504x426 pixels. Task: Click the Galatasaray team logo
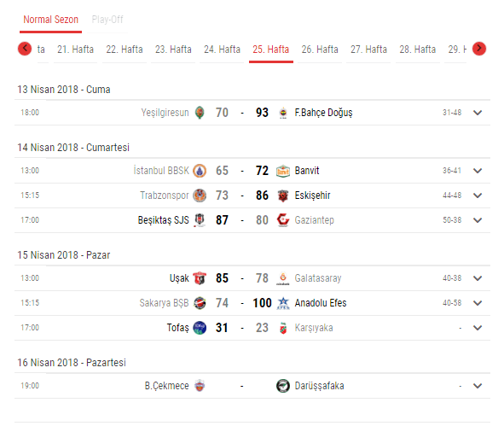283,278
